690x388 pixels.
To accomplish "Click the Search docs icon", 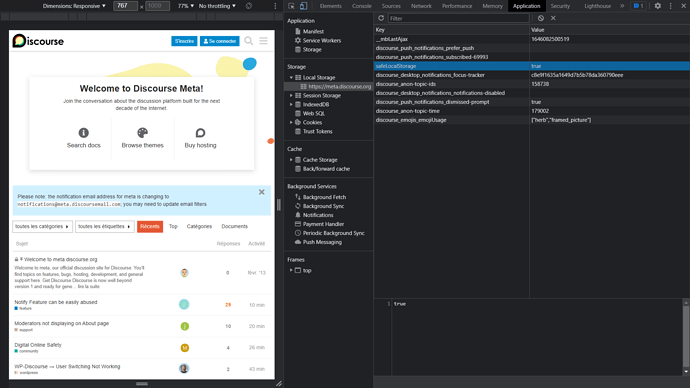I will coord(84,132).
